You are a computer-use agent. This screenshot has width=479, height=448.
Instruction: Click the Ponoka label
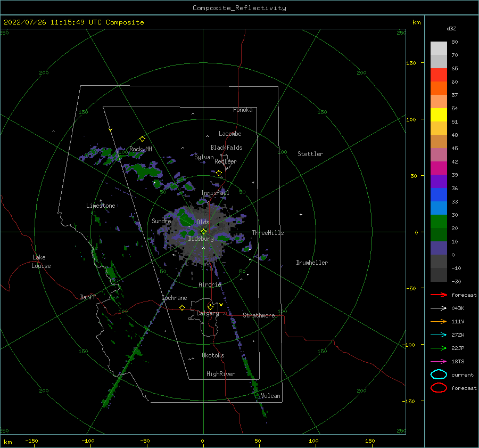(243, 110)
